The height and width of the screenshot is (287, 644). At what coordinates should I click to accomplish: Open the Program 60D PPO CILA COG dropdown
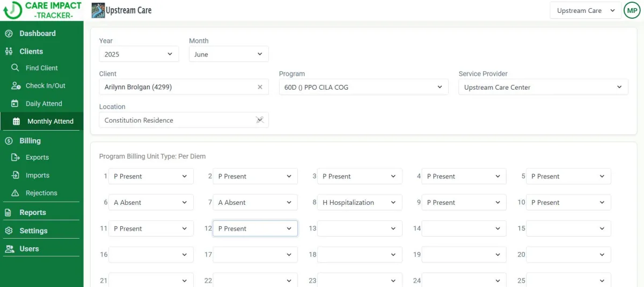363,87
